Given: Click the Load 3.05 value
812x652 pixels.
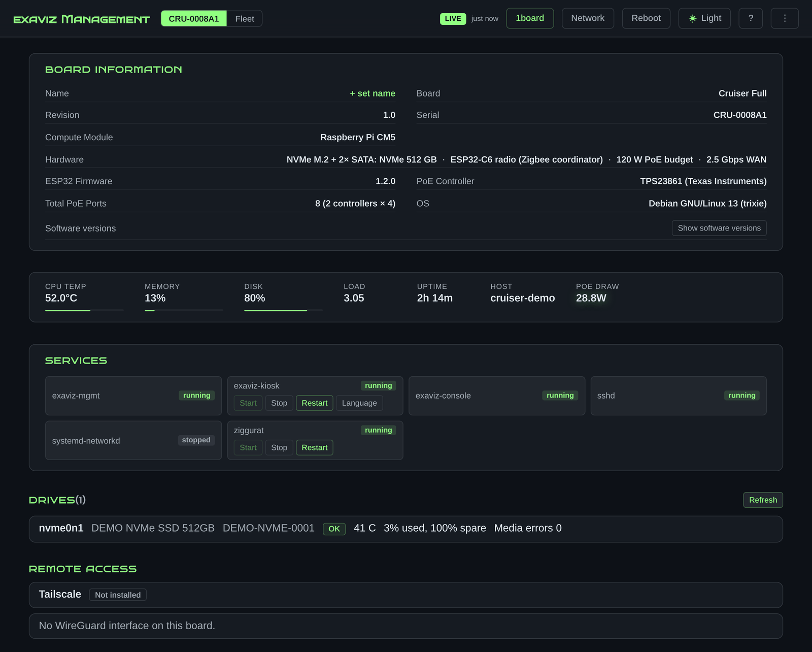Looking at the screenshot, I should [x=354, y=298].
